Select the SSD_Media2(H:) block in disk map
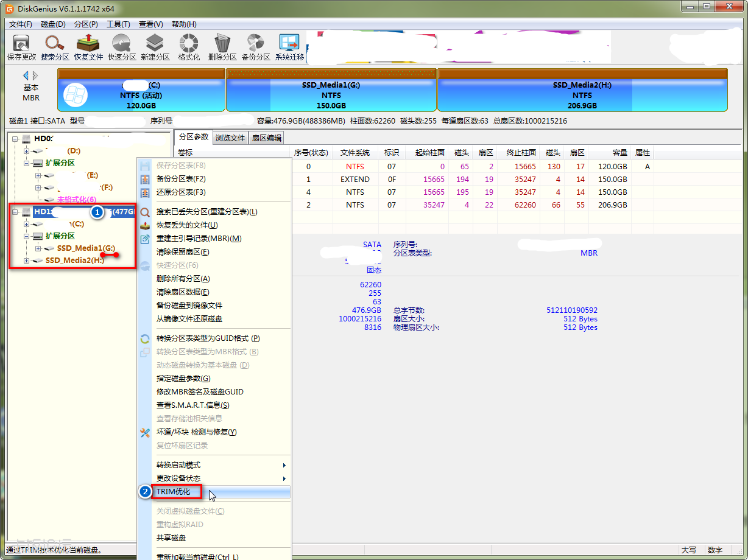This screenshot has width=748, height=560. coord(582,90)
